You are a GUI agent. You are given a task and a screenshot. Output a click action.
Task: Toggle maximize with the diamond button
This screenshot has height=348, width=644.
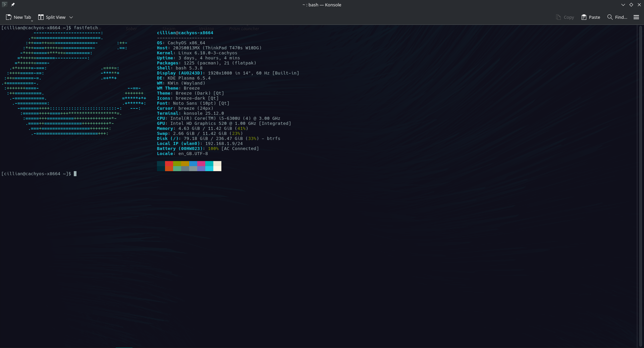631,5
